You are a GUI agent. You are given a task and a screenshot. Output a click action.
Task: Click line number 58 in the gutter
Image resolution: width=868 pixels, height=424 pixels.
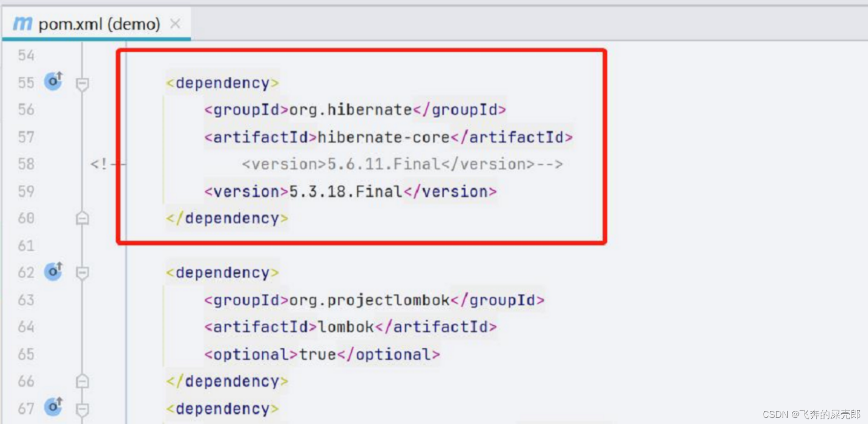26,164
